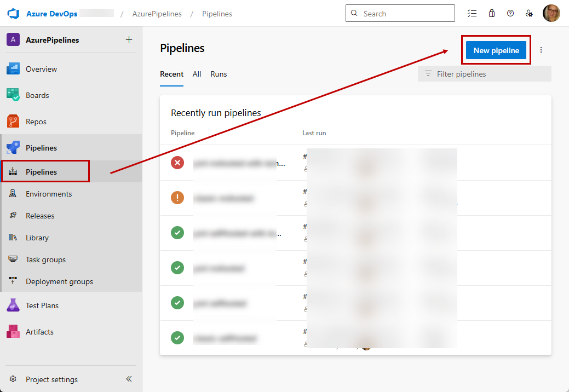Open Overview in the sidebar
Image resolution: width=569 pixels, height=392 pixels.
(x=71, y=69)
